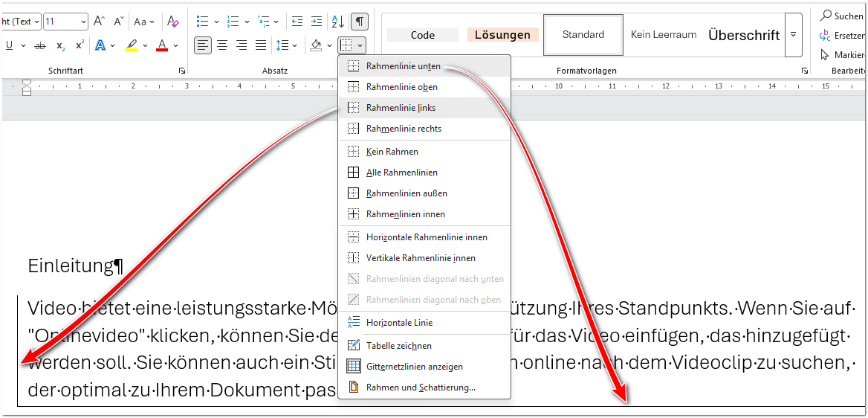The height and width of the screenshot is (418, 868).
Task: Click the Clear Formatting eraser icon
Action: (x=173, y=22)
